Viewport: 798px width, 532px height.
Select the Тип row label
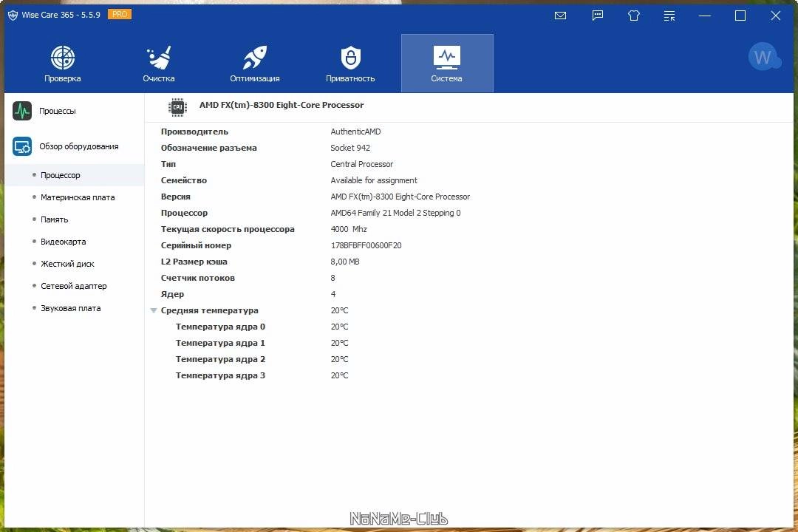click(x=168, y=164)
